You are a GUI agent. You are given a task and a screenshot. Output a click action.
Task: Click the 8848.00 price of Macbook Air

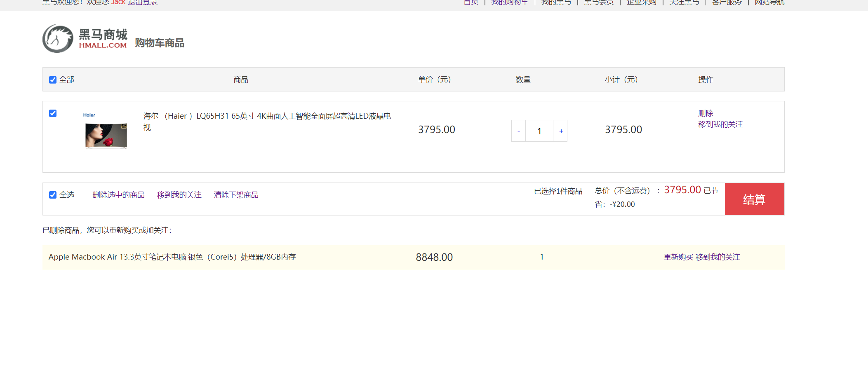click(434, 258)
